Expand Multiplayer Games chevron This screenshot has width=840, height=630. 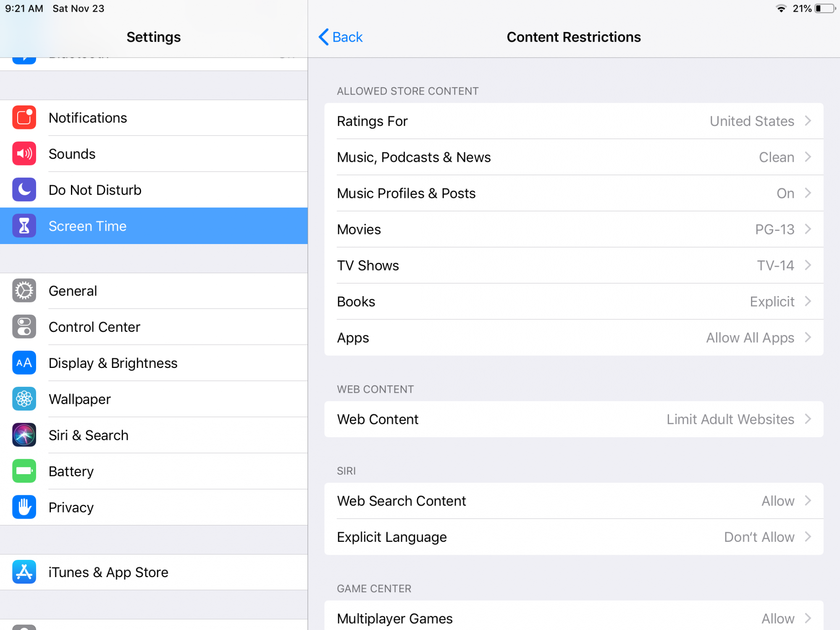point(808,618)
